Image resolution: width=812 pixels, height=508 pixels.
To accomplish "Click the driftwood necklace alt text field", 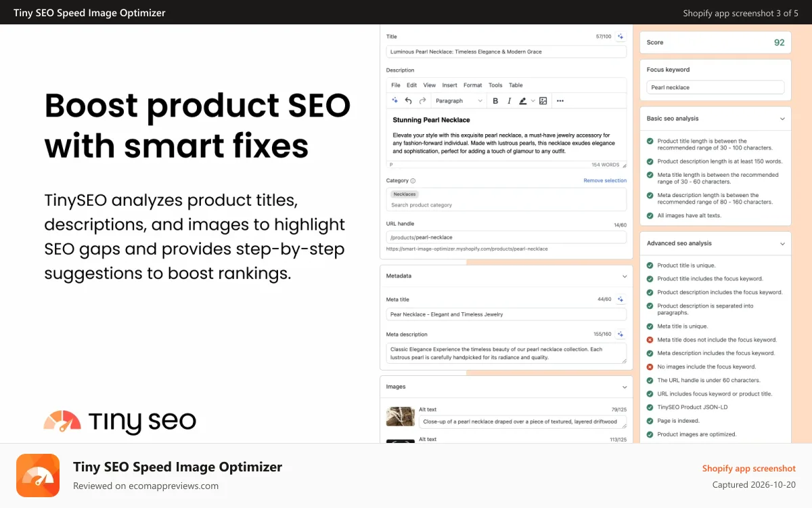I will (522, 421).
